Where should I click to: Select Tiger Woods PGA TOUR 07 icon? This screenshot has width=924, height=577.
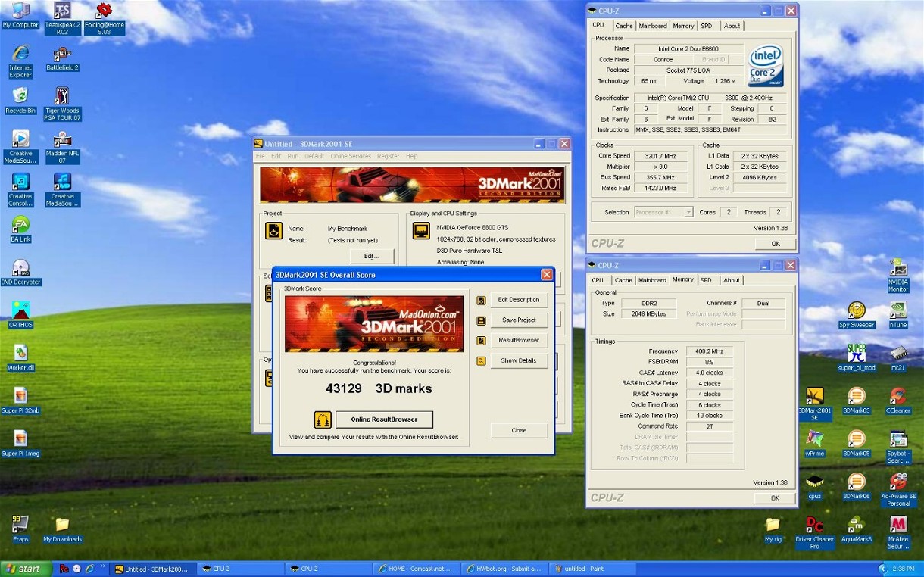point(62,104)
